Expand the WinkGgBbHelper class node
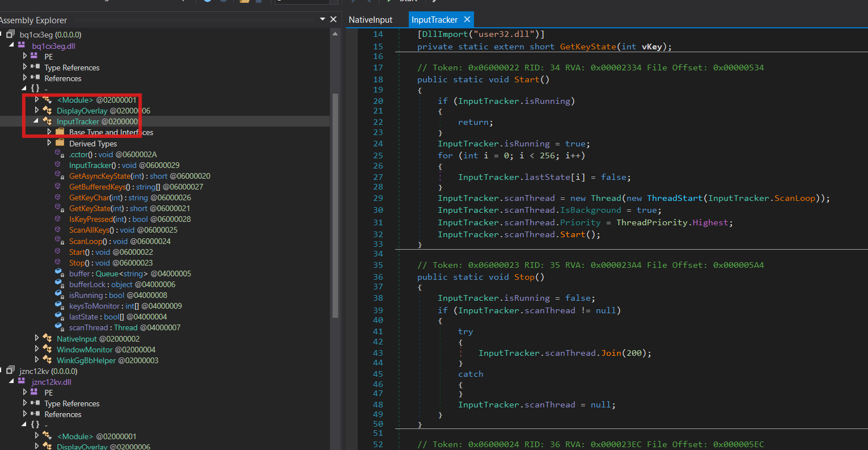 (37, 360)
